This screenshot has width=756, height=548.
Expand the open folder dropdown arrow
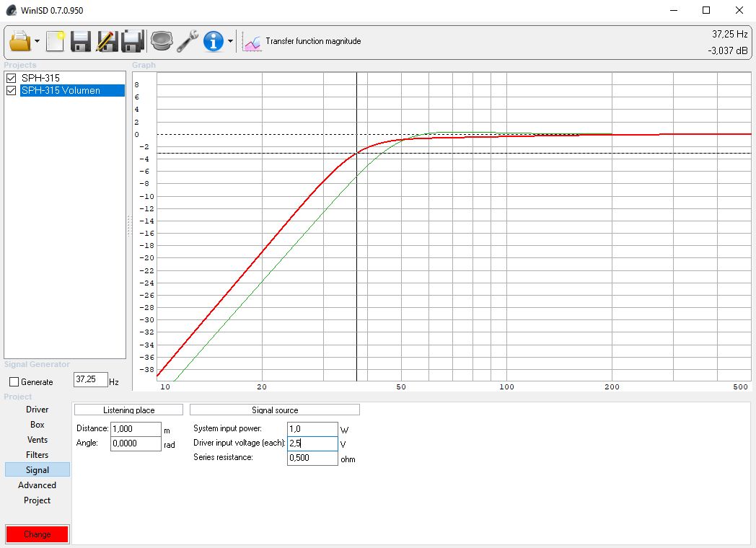pyautogui.click(x=37, y=42)
